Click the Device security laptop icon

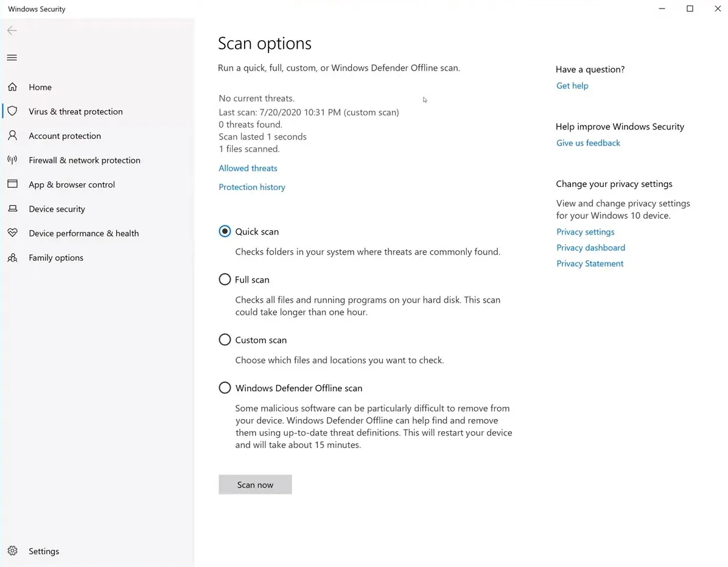12,209
